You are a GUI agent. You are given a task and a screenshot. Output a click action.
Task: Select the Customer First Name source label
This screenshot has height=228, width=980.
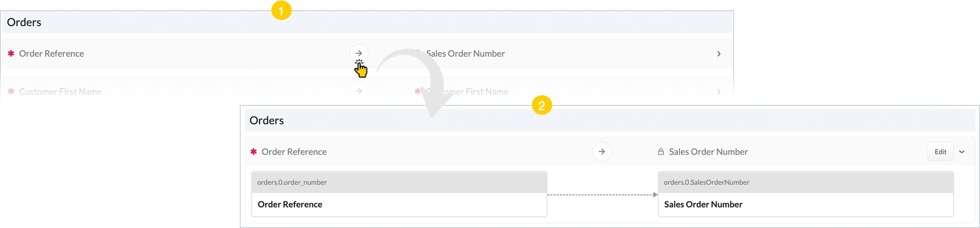(x=60, y=92)
